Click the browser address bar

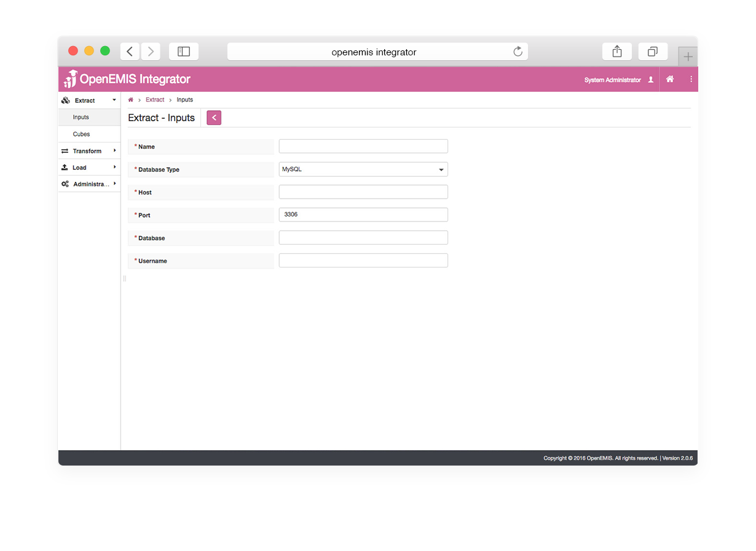coord(377,52)
